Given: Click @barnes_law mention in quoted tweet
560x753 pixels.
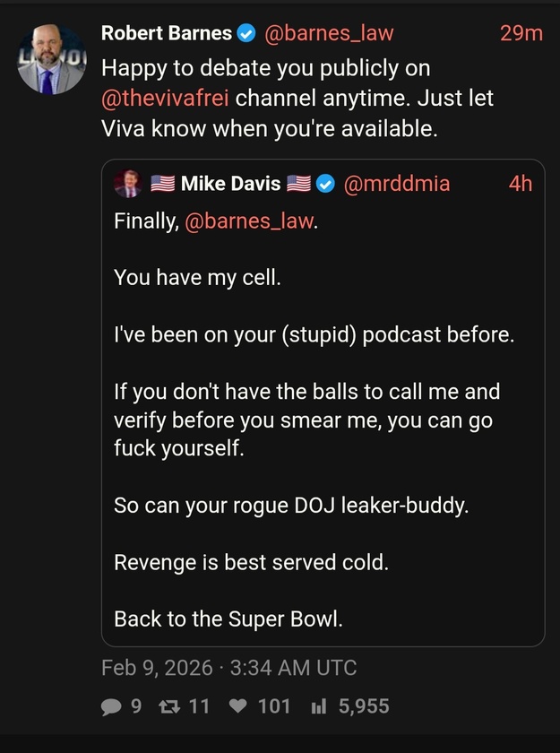Looking at the screenshot, I should [x=250, y=221].
